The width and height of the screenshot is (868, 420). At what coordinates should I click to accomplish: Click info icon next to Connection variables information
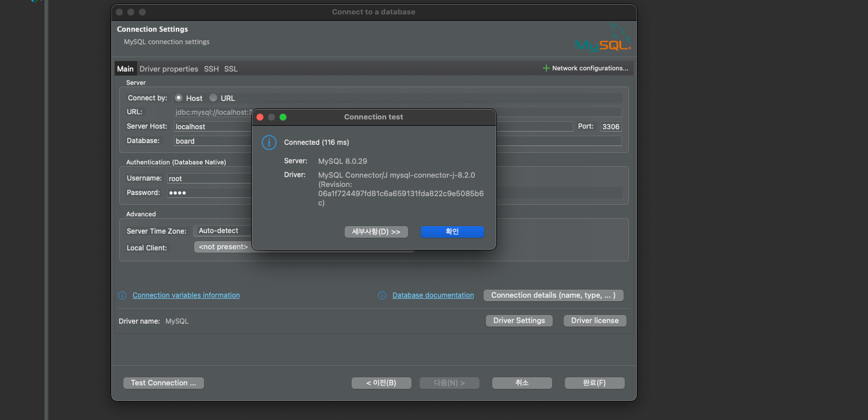point(122,295)
